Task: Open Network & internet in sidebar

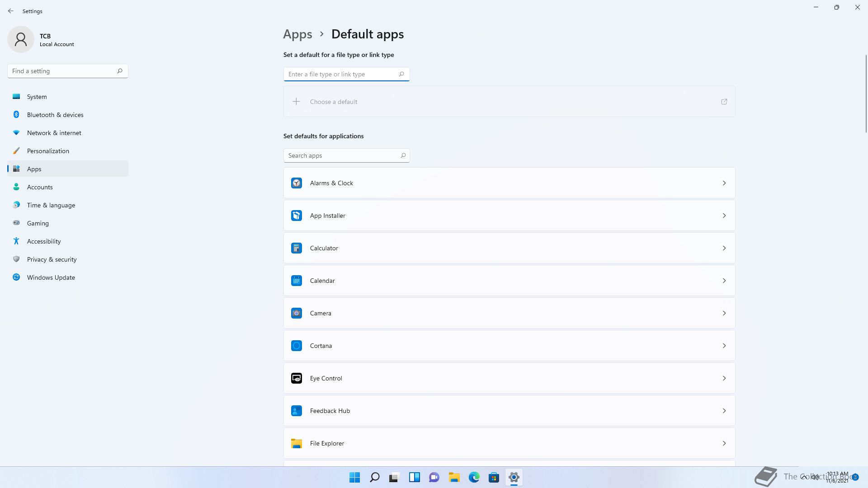Action: (x=68, y=133)
